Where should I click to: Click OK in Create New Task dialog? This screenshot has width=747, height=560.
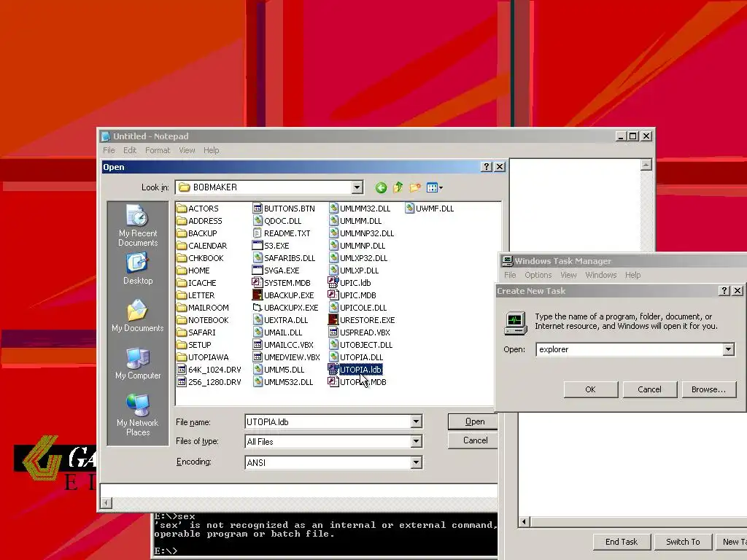click(x=591, y=389)
